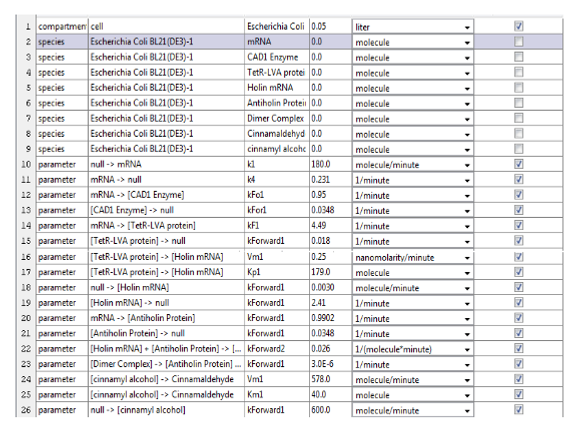578x430 pixels.
Task: Select the 'null -> mRNA' reaction cell
Action: [x=166, y=164]
